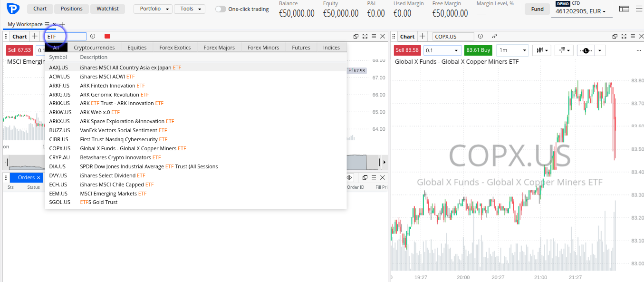The width and height of the screenshot is (644, 282).
Task: Choose ARKK.US ARK Innovation ETF from results
Action: coord(196,103)
